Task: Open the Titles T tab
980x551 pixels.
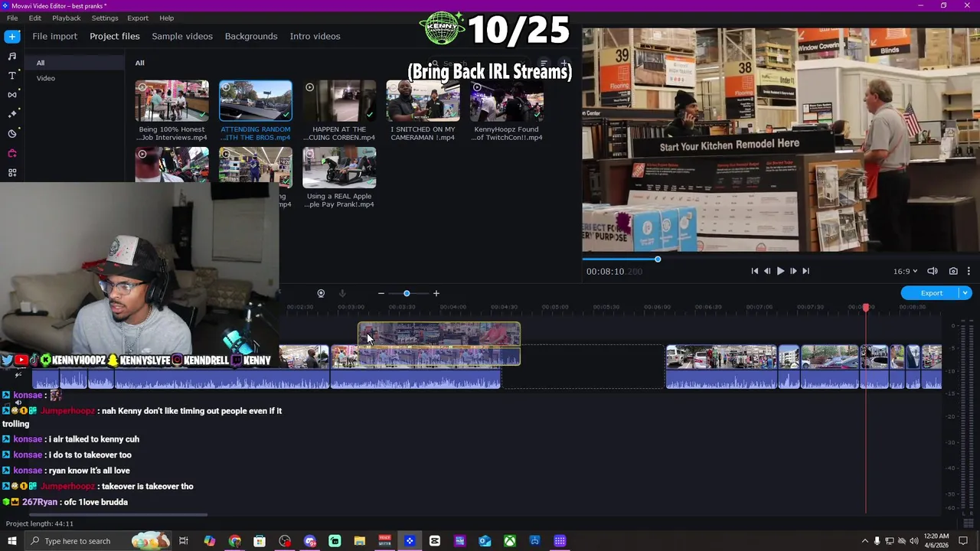Action: pos(12,75)
